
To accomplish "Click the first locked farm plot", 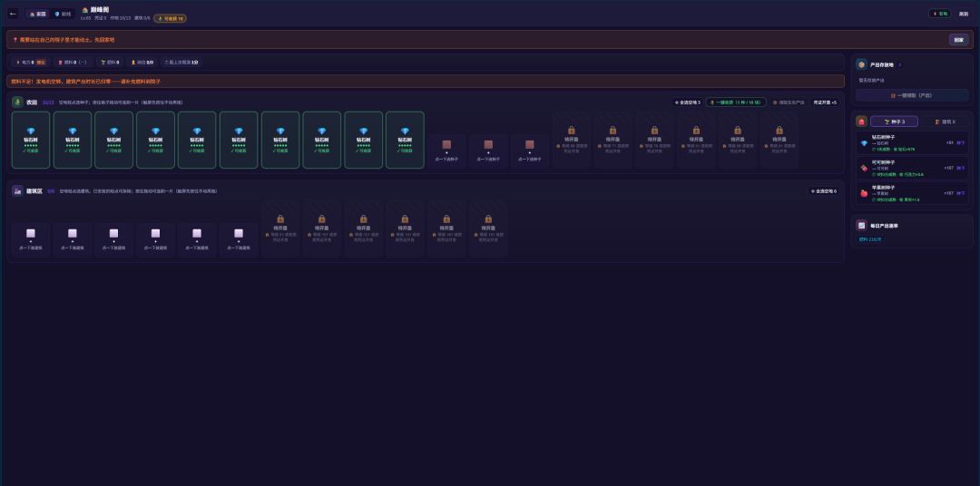I will tap(572, 140).
